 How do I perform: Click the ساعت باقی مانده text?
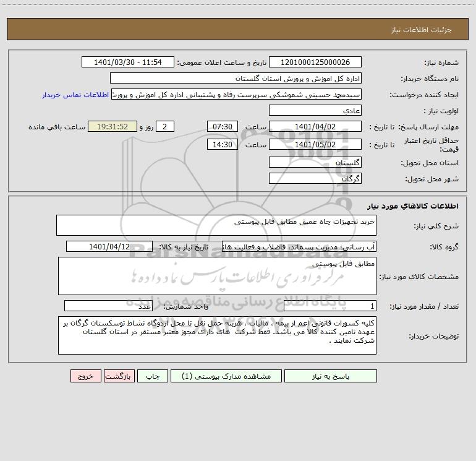click(x=57, y=127)
